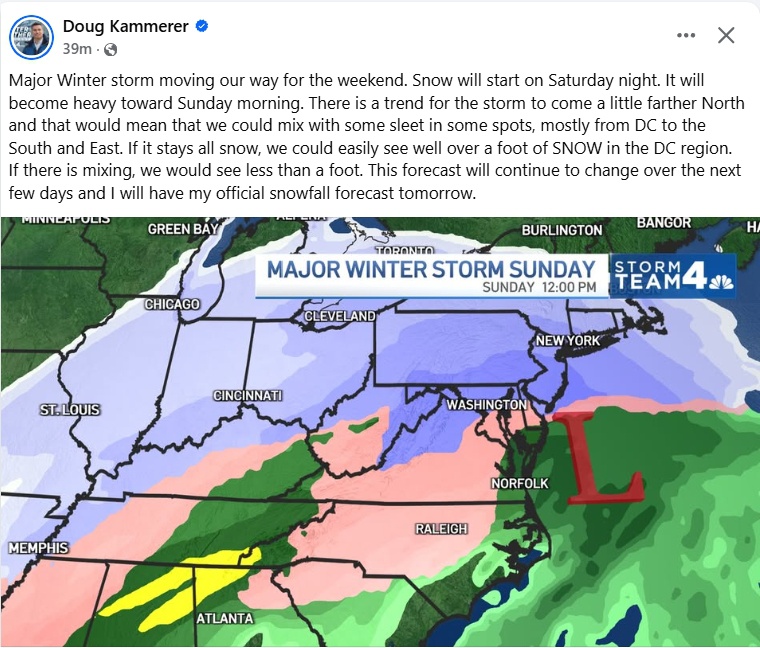Click the Norfolk city label
The image size is (760, 648).
tap(520, 483)
